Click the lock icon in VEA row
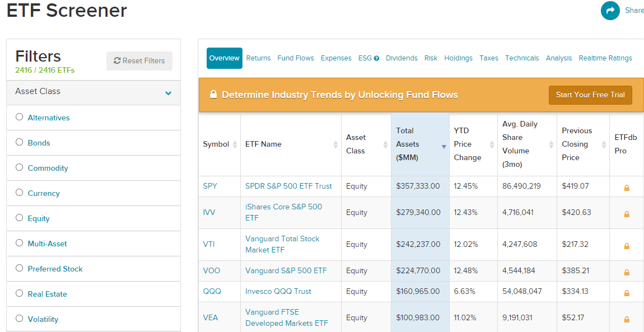Viewport: 644px width, 332px height. click(627, 319)
